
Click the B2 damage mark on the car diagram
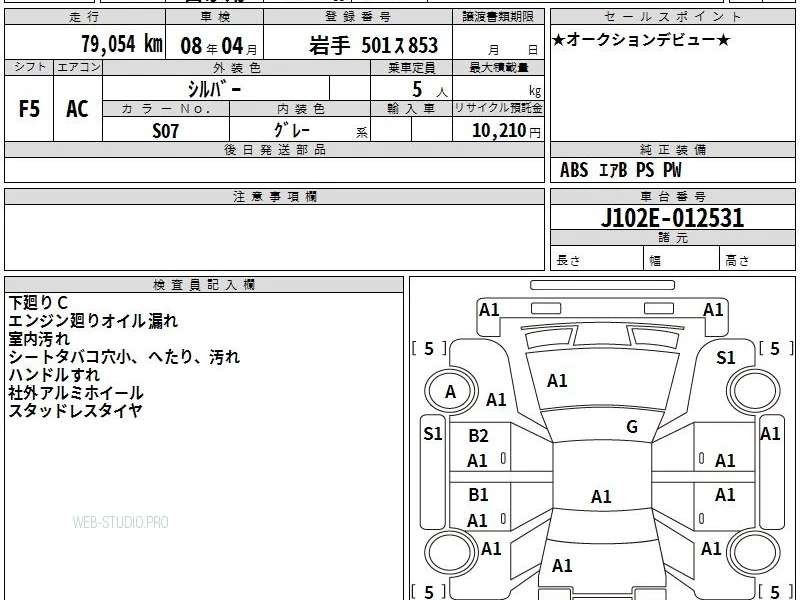point(478,436)
